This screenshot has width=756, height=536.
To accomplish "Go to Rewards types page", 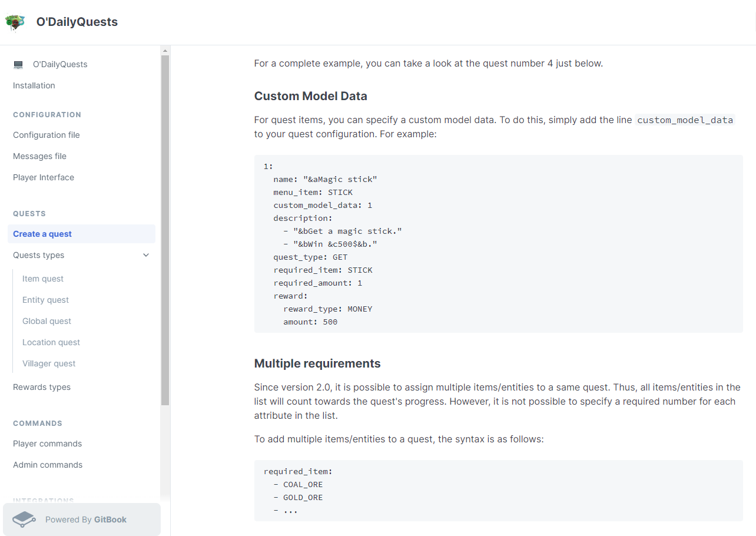I will coord(42,387).
